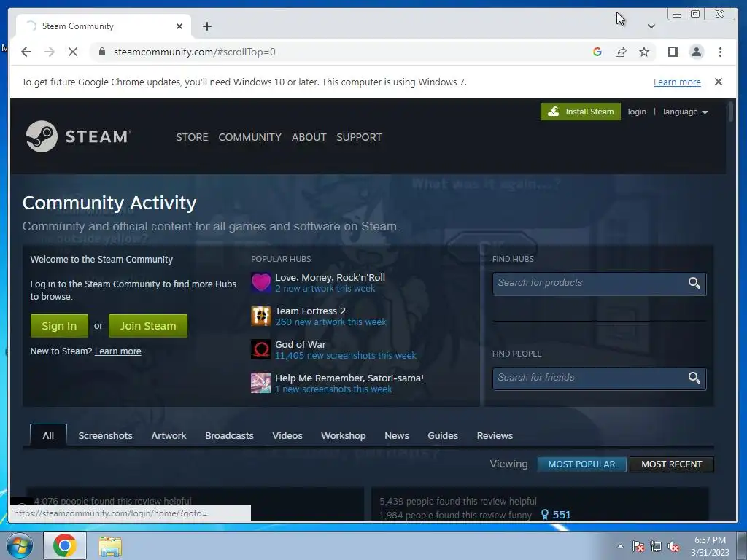Click Chrome icon in the taskbar
The image size is (747, 560).
(65, 545)
